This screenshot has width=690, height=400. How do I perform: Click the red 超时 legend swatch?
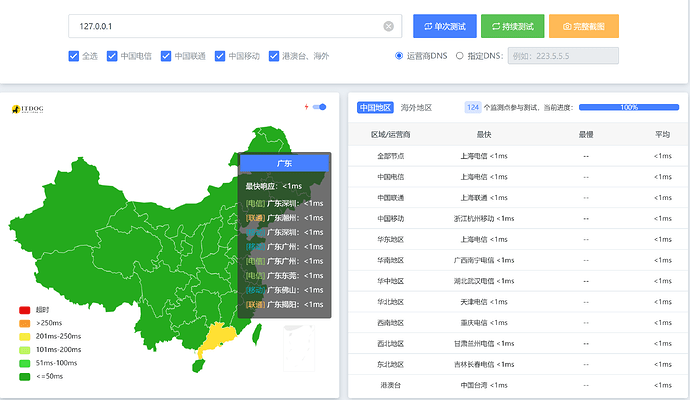[24, 310]
